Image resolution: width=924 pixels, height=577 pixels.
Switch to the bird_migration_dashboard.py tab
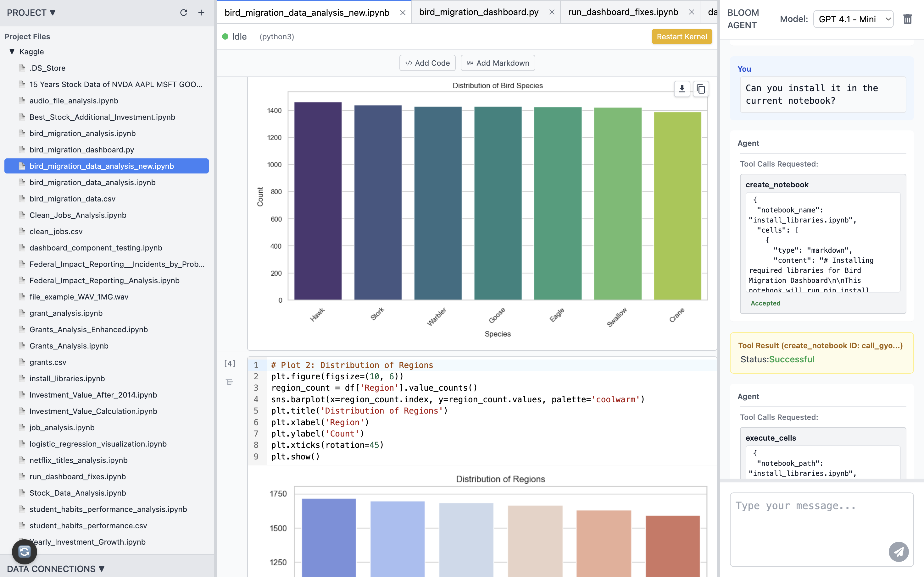click(x=478, y=12)
